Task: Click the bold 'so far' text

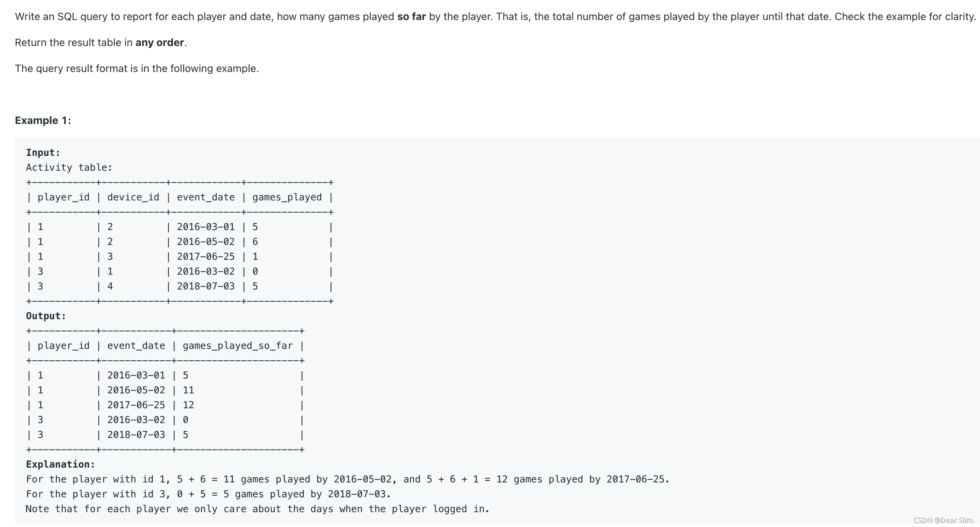Action: pyautogui.click(x=411, y=17)
